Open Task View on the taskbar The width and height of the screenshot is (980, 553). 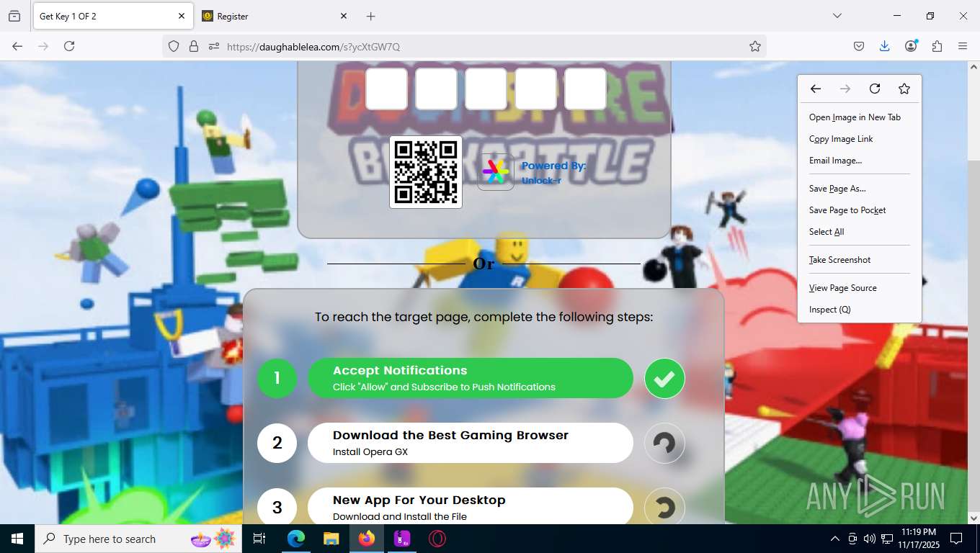coord(259,539)
